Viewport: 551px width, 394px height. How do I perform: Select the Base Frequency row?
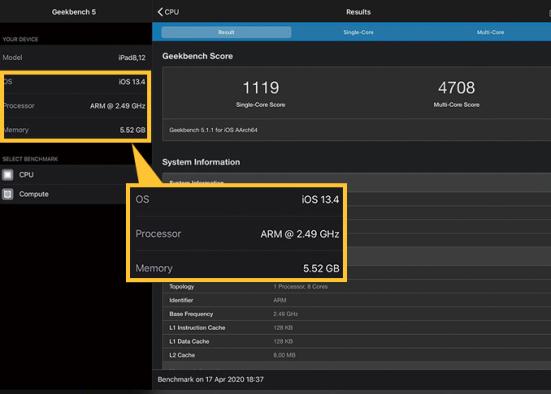(x=357, y=314)
